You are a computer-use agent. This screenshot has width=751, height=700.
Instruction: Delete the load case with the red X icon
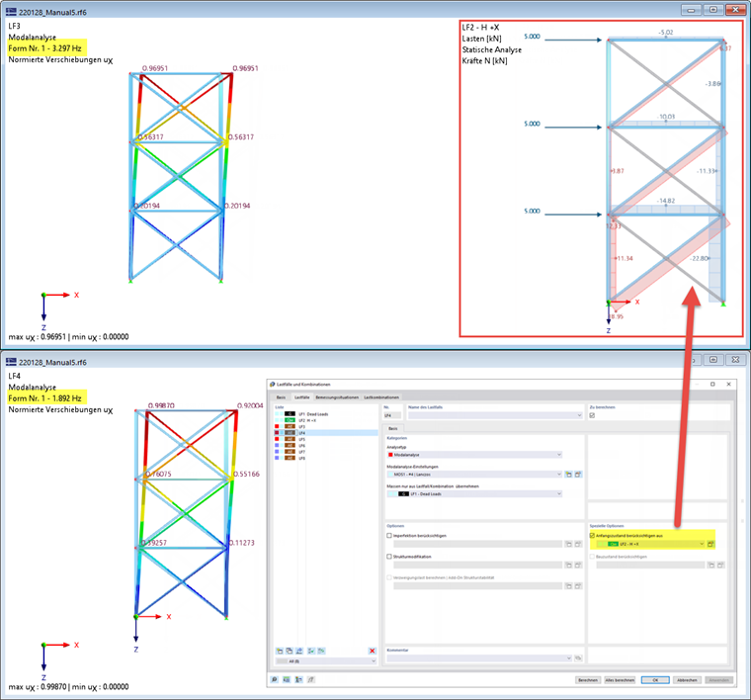(373, 651)
